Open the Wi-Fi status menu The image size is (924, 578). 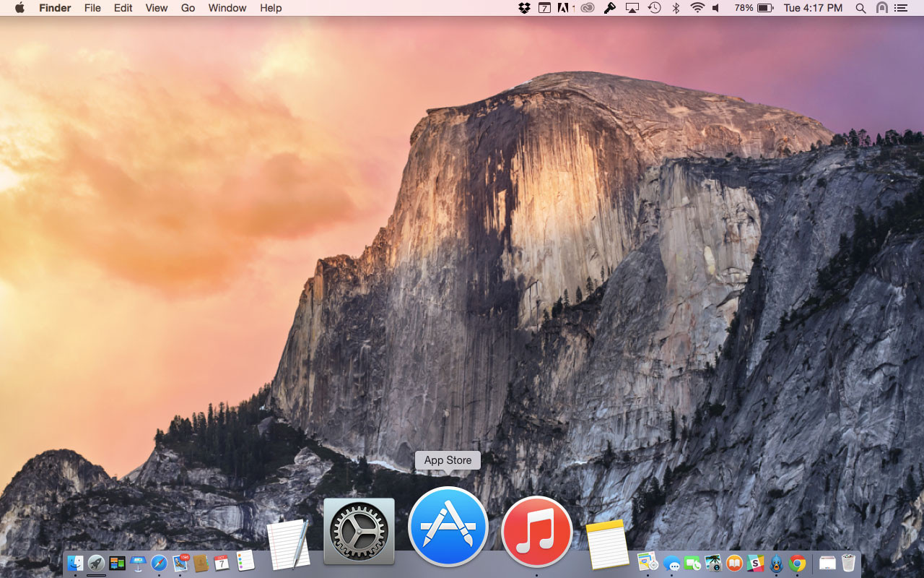pyautogui.click(x=697, y=8)
